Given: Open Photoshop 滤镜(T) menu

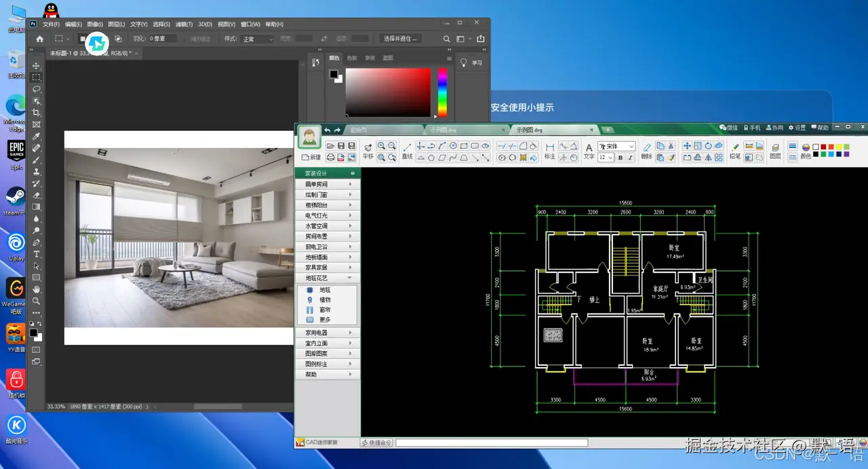Looking at the screenshot, I should 184,24.
